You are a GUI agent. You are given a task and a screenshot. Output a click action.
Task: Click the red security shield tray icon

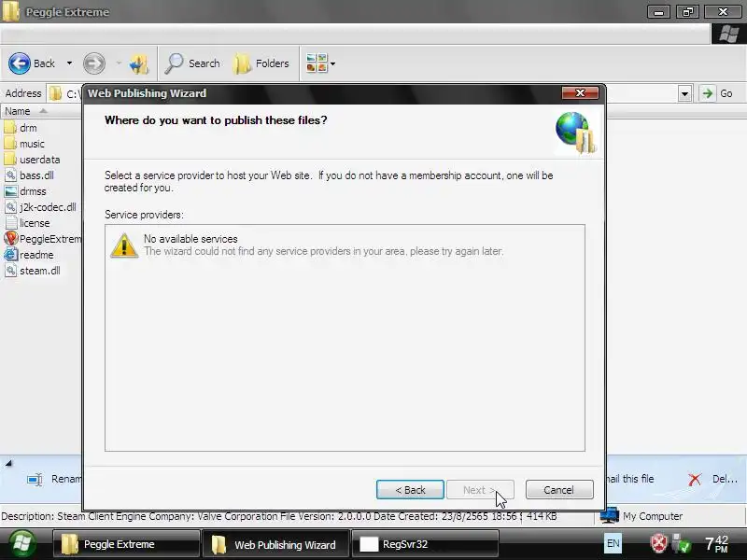(659, 544)
